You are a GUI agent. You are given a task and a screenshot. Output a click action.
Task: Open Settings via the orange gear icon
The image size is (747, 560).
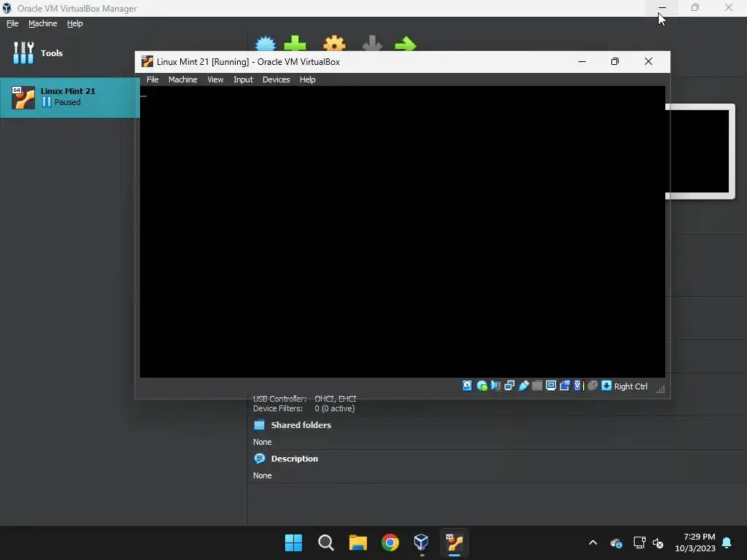click(334, 43)
